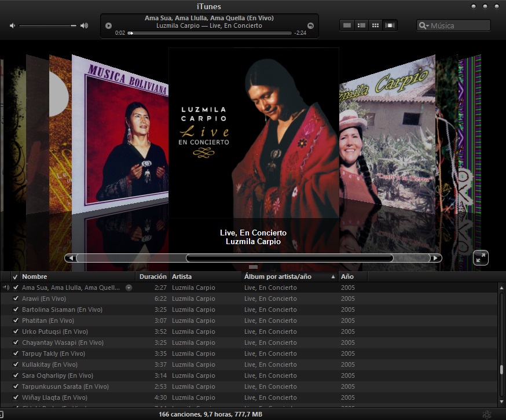Open Cover Flow in full screen
The image size is (506, 420).
[x=481, y=258]
